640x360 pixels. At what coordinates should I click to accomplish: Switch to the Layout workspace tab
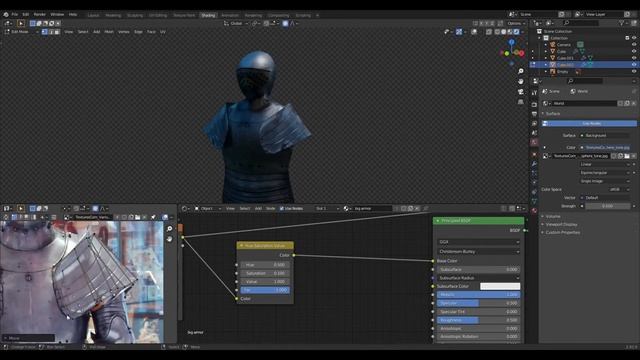coord(93,16)
